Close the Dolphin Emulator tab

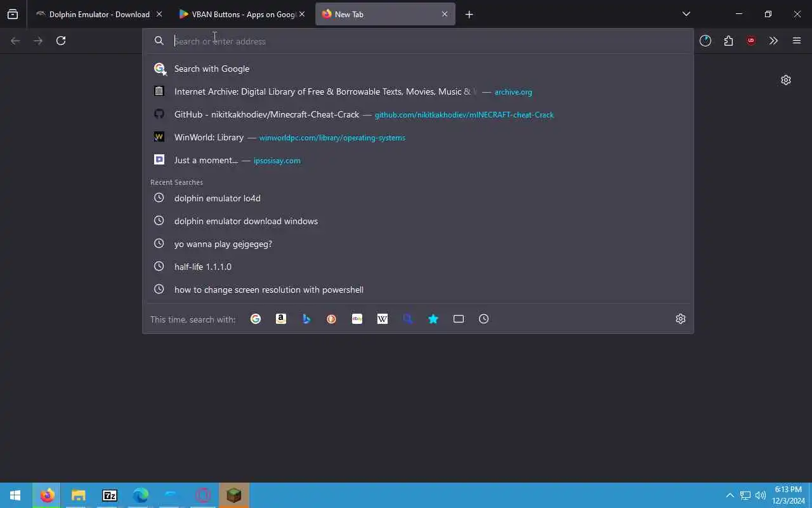pos(159,14)
